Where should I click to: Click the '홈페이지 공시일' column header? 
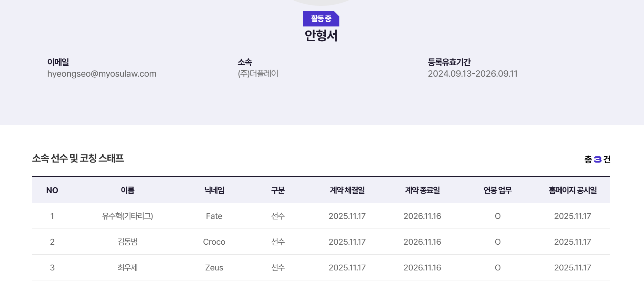point(572,190)
